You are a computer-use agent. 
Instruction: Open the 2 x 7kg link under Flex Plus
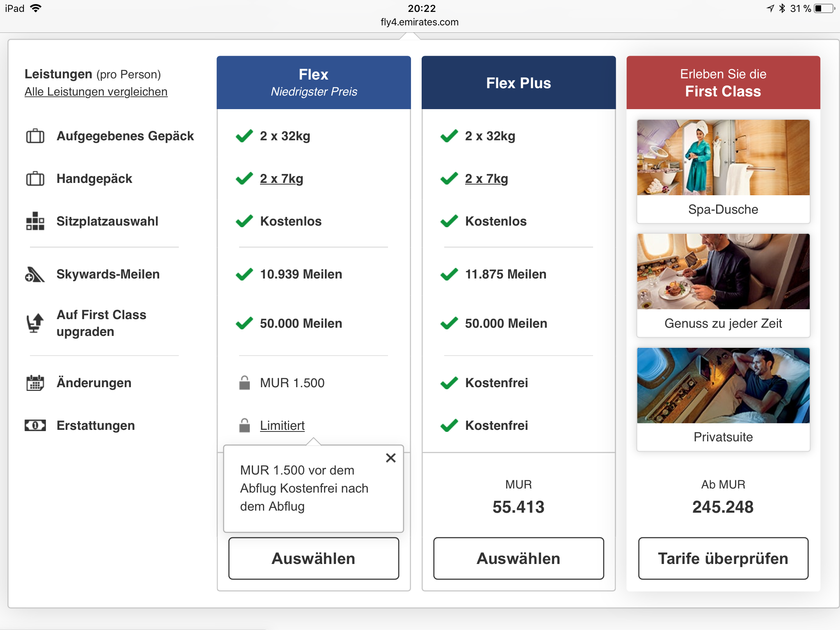[x=486, y=179]
